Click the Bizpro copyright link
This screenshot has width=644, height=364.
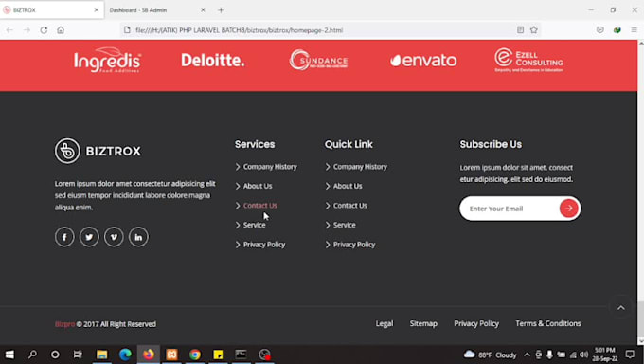(64, 324)
